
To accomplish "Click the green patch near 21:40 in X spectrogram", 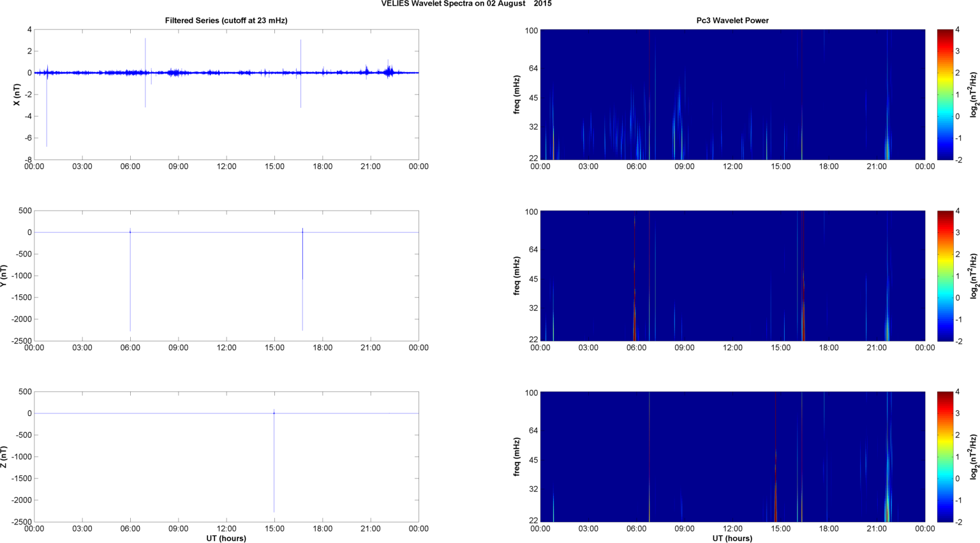I will 887,144.
